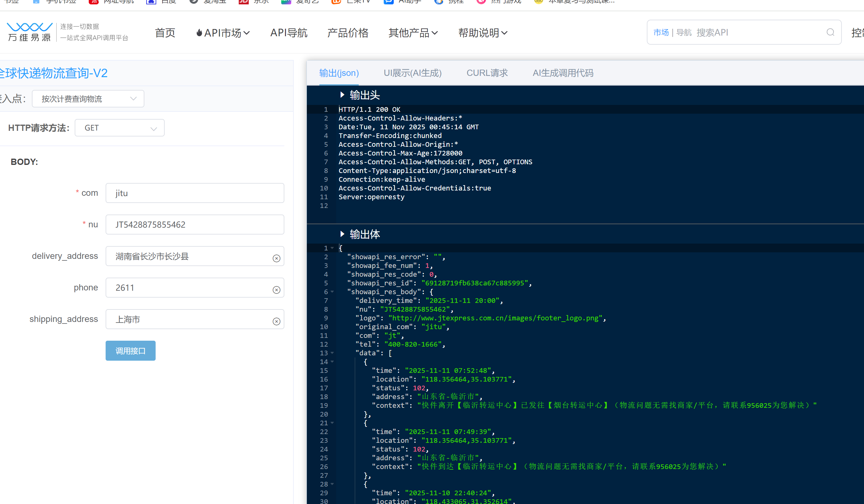Click the 调用接口 button
This screenshot has height=504, width=864.
click(x=130, y=350)
